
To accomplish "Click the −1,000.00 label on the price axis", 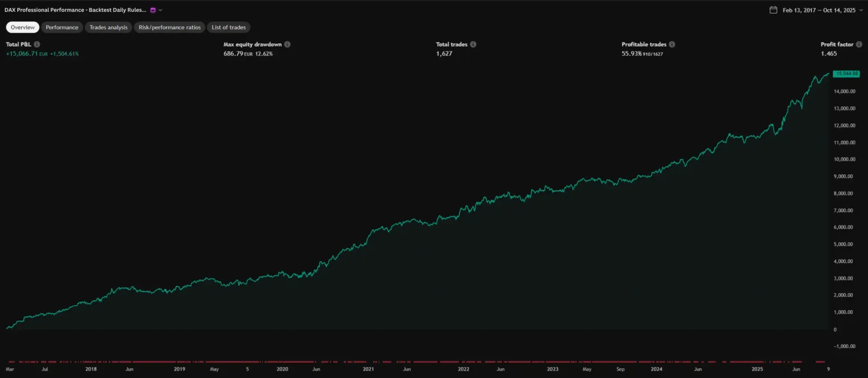I will pyautogui.click(x=845, y=346).
